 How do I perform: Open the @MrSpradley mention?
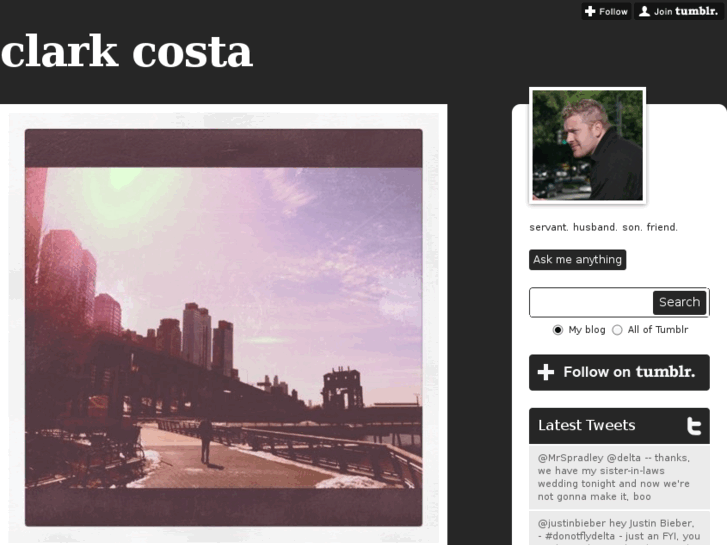pos(570,458)
